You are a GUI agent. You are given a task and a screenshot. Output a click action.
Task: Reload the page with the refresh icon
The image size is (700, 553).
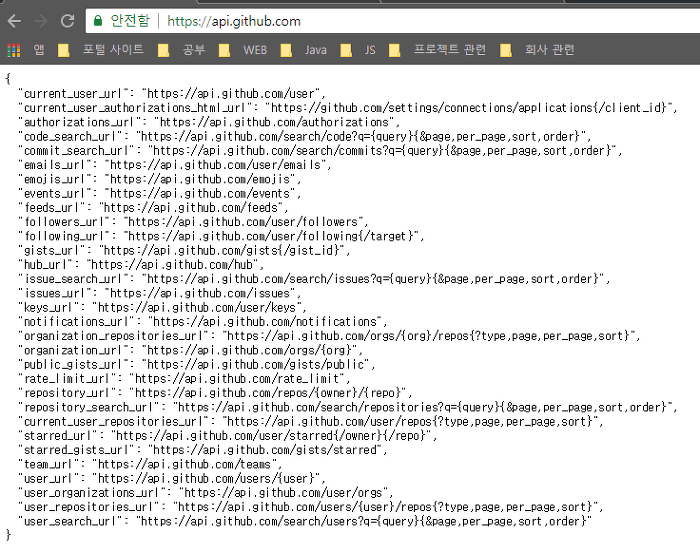tap(67, 21)
